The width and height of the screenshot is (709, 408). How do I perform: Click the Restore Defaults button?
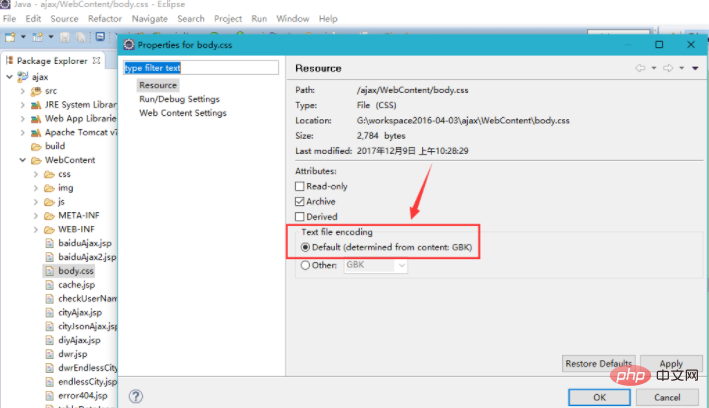tap(599, 364)
